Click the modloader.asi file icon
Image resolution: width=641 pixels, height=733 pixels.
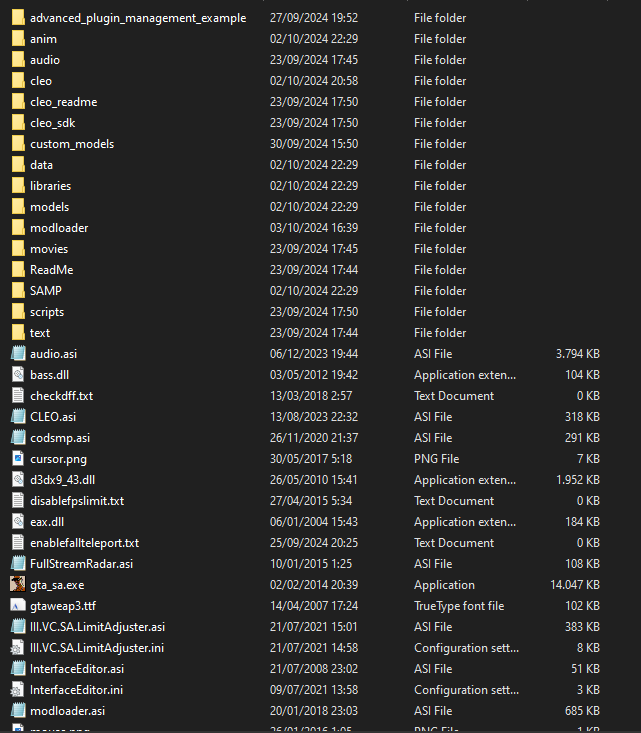point(18,711)
